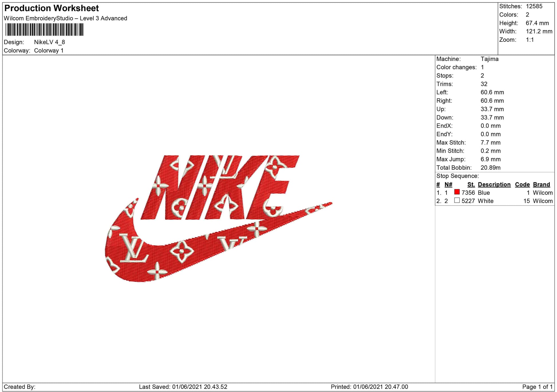Click the Colorway 1 value
Screen dimensions: 557x392
click(49, 51)
